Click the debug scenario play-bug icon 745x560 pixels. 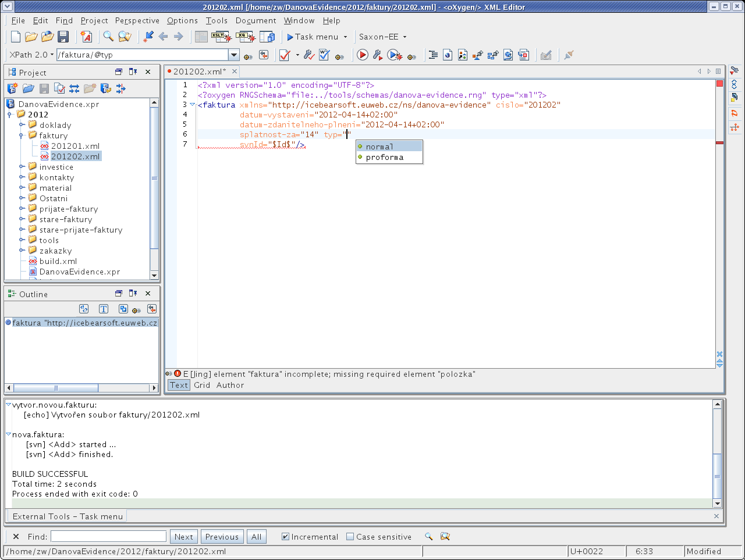pos(395,55)
